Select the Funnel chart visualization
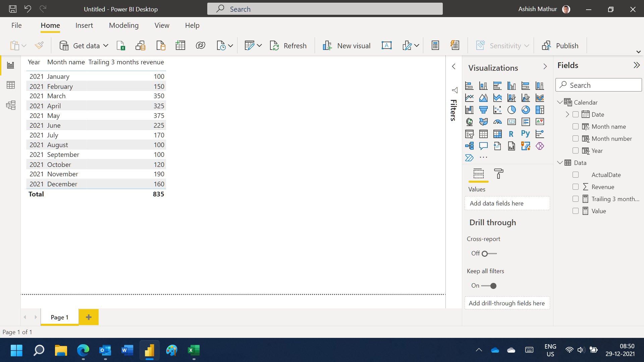The height and width of the screenshot is (362, 644). pyautogui.click(x=483, y=110)
